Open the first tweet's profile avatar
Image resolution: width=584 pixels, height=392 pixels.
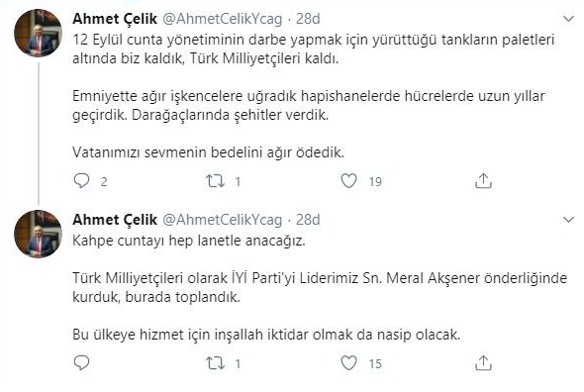pyautogui.click(x=38, y=33)
